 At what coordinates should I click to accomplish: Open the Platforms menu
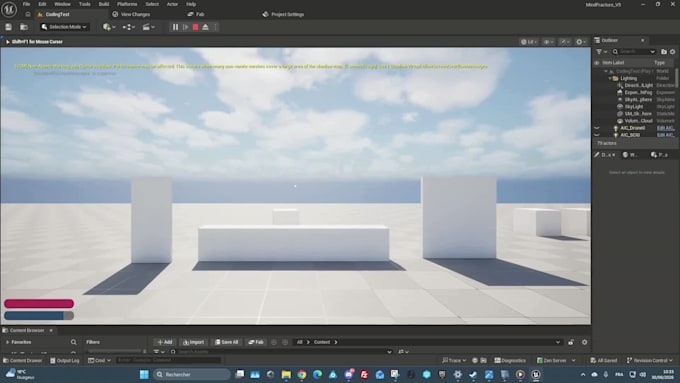tap(127, 4)
